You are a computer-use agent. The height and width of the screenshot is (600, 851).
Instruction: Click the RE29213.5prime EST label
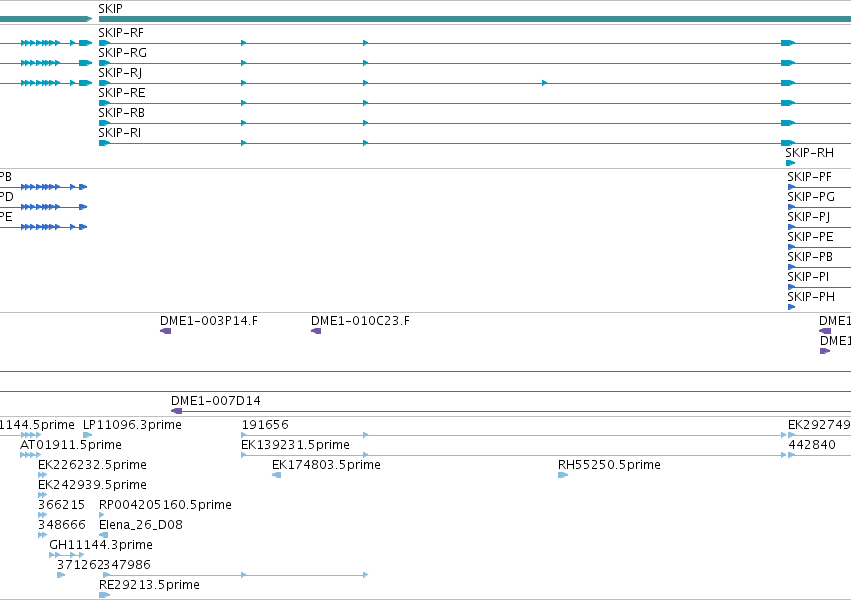149,585
